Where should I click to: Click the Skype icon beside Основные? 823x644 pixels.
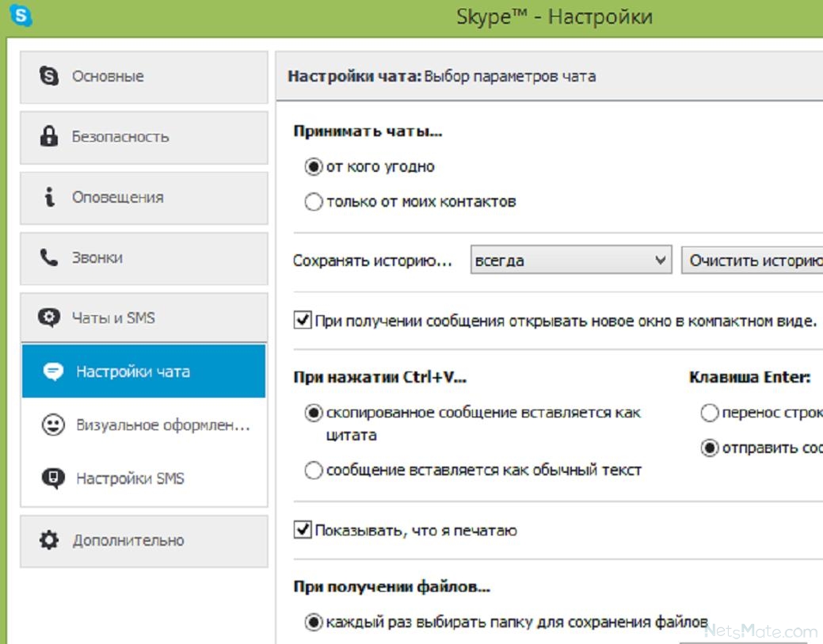[x=49, y=75]
